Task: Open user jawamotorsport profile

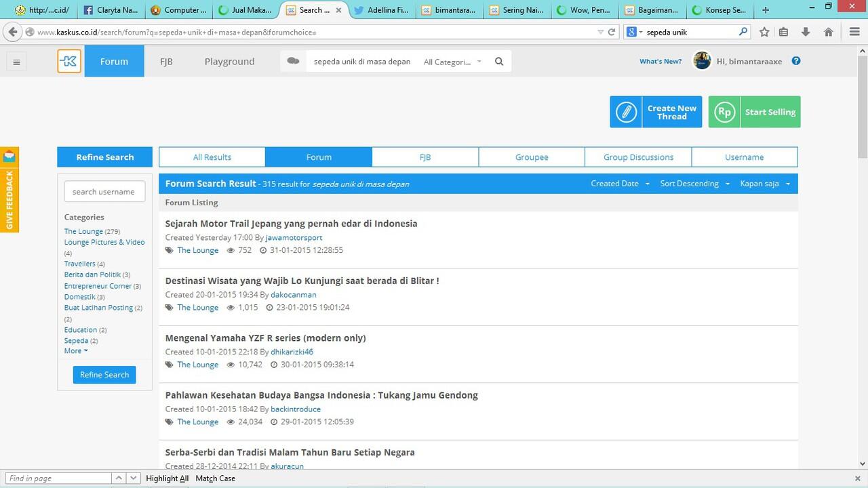Action: [294, 238]
